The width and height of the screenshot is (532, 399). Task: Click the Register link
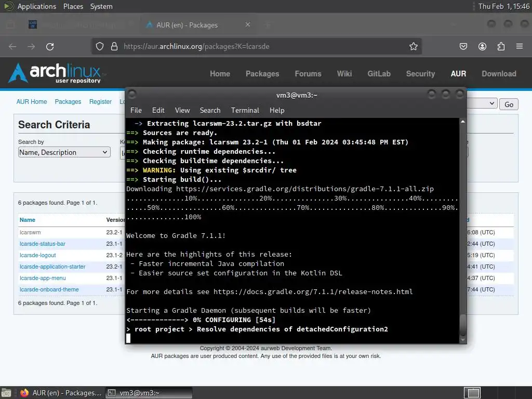coord(100,102)
